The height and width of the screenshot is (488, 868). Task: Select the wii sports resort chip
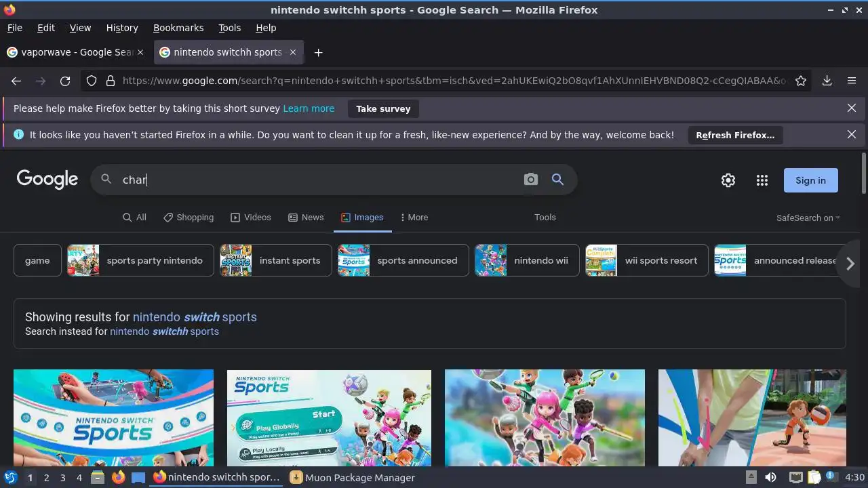click(647, 260)
